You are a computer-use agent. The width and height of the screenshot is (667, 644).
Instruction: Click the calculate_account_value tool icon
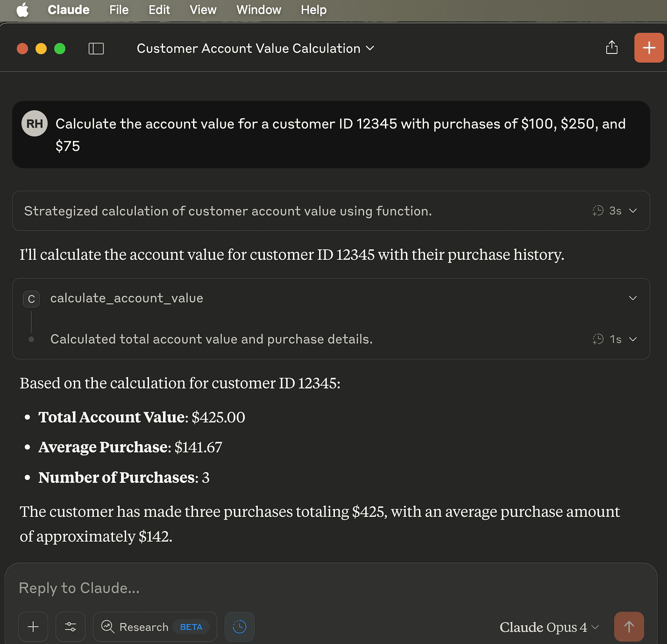(x=31, y=299)
